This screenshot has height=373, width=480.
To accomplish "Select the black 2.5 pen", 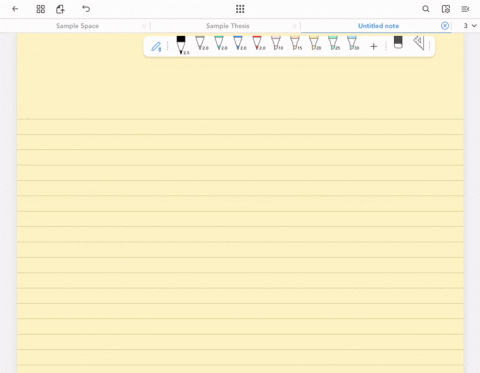I will [182, 45].
